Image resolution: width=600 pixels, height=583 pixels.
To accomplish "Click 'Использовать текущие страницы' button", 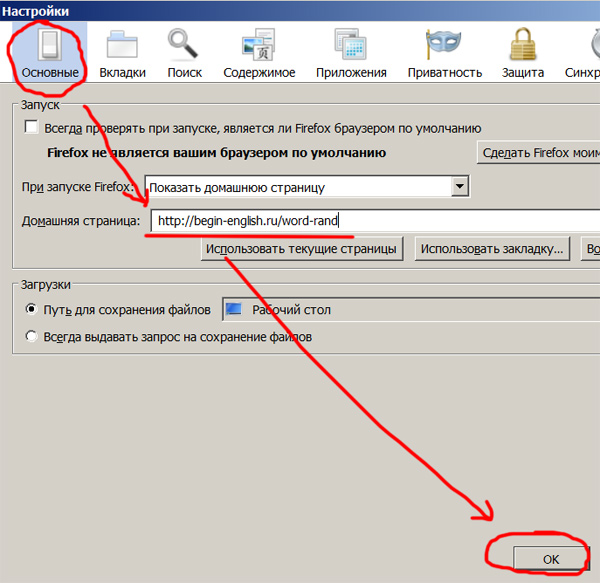I will (x=301, y=249).
